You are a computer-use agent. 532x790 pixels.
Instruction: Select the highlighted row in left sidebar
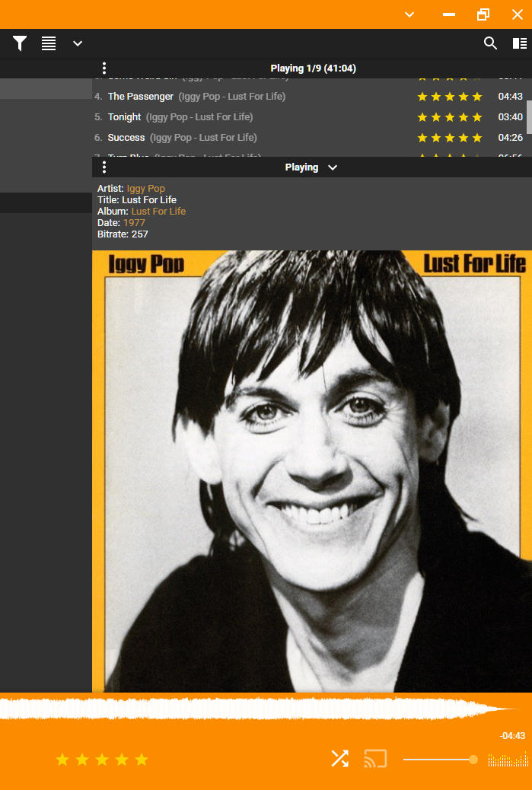click(46, 89)
